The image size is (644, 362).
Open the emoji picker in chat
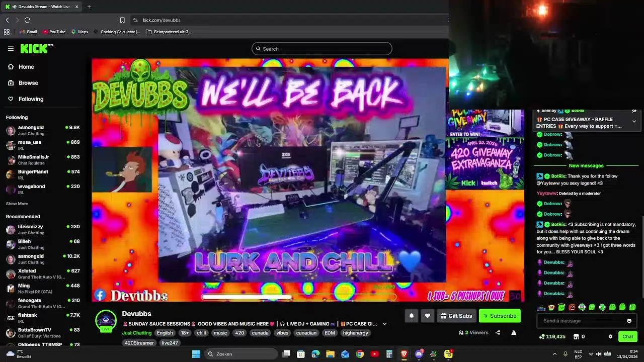point(629,321)
